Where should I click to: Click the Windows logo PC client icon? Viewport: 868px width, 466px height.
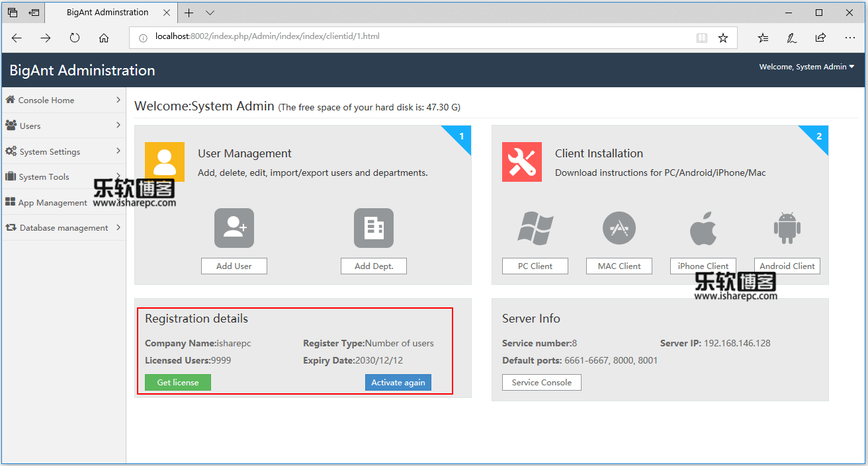(535, 228)
